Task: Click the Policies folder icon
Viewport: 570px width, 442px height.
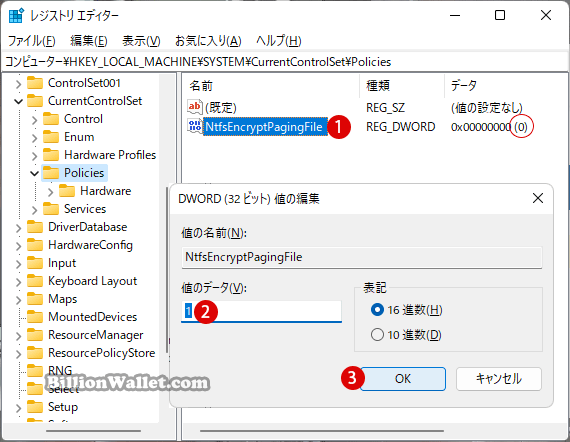Action: [51, 173]
